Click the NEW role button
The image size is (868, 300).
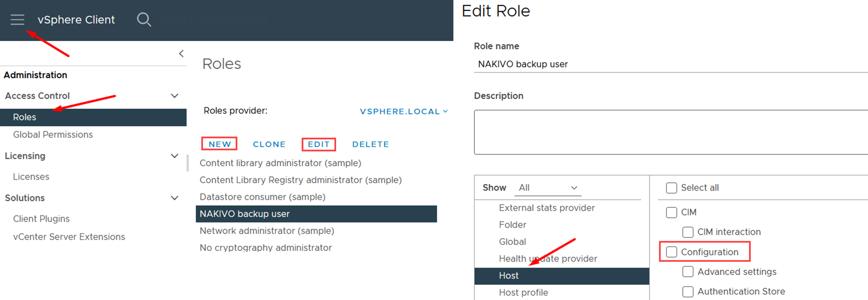click(219, 144)
